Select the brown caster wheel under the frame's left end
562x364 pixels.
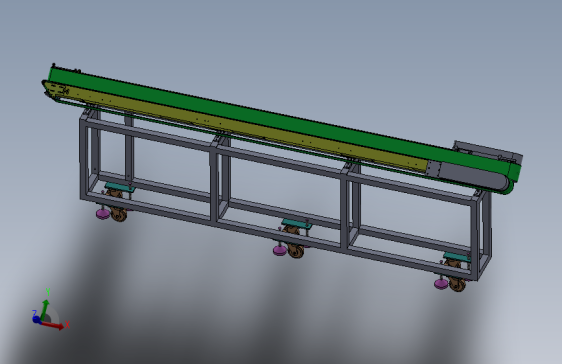[x=119, y=214]
